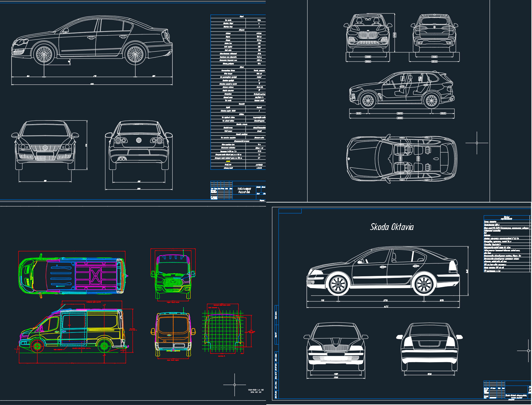This screenshot has width=532, height=405.
Task: Click the 'Volkswagen Passat B6' title block text
Action: (x=244, y=190)
